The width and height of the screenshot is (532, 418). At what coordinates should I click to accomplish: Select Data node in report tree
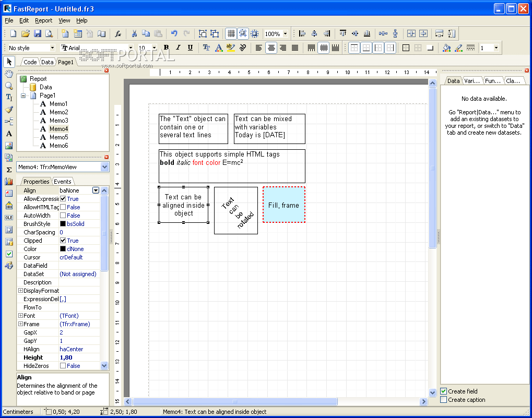coord(45,87)
